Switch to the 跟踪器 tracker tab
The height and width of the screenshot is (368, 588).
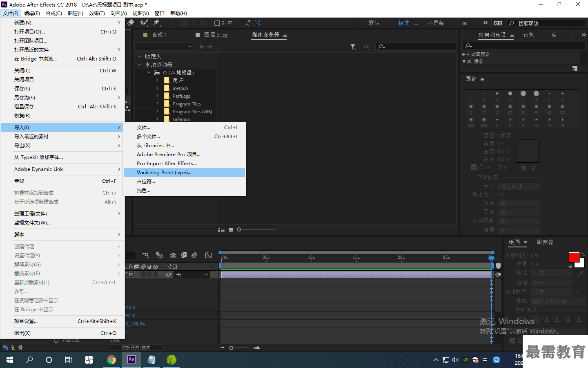coord(545,242)
